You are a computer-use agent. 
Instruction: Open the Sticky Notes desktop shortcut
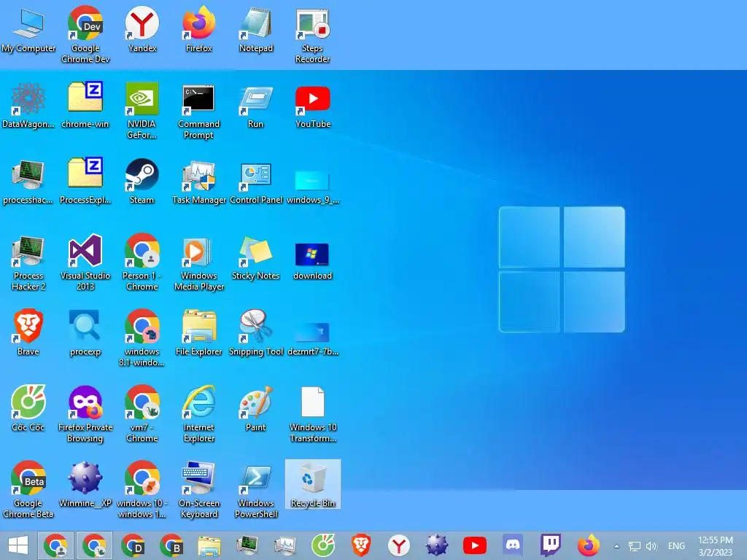click(256, 257)
